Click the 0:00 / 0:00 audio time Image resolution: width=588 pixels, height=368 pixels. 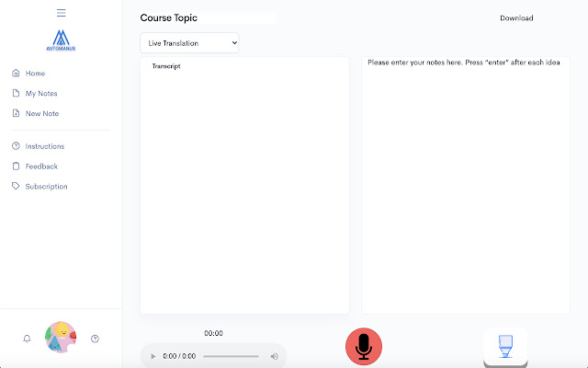tap(179, 356)
